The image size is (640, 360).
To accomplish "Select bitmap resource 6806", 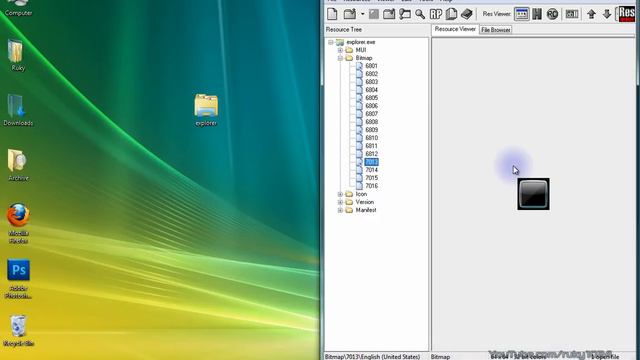I will pos(371,106).
